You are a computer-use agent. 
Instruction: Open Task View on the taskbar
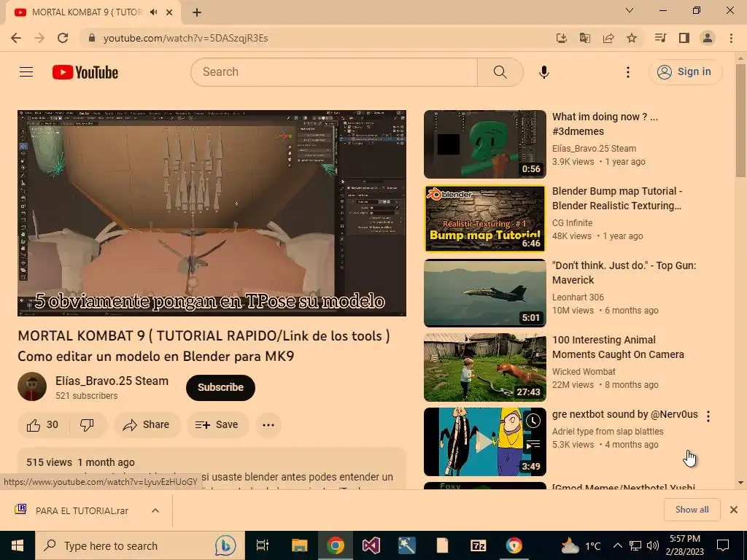point(263,545)
